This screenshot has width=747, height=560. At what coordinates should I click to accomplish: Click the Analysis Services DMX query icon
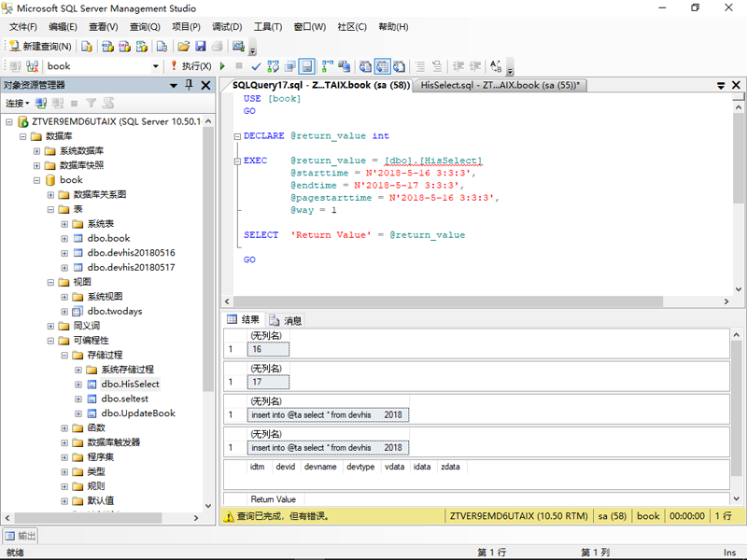coord(125,46)
